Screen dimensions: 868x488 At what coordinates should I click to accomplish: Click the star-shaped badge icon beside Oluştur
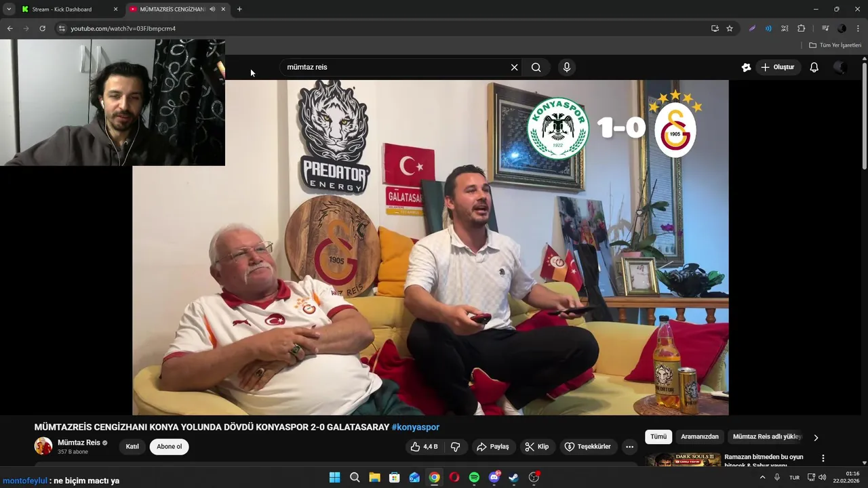[746, 67]
